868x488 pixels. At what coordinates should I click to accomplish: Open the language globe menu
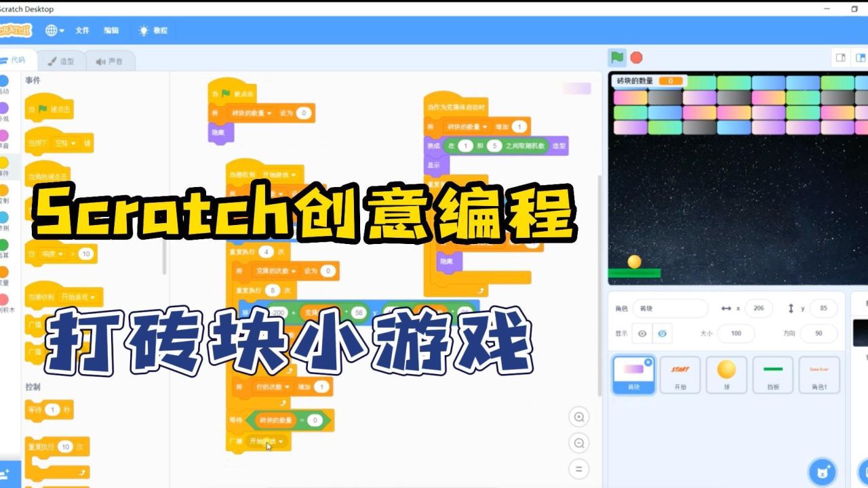tap(54, 30)
